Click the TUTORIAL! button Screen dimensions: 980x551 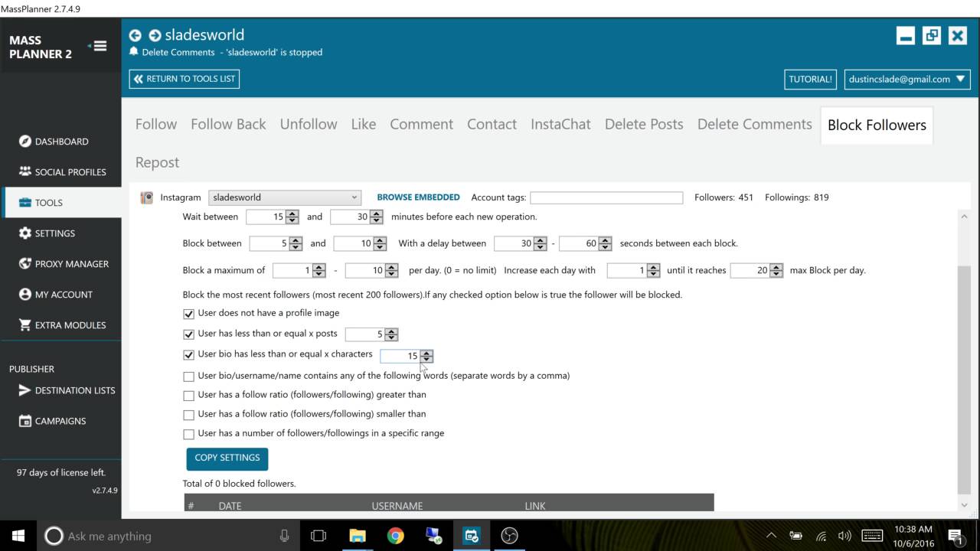click(811, 79)
